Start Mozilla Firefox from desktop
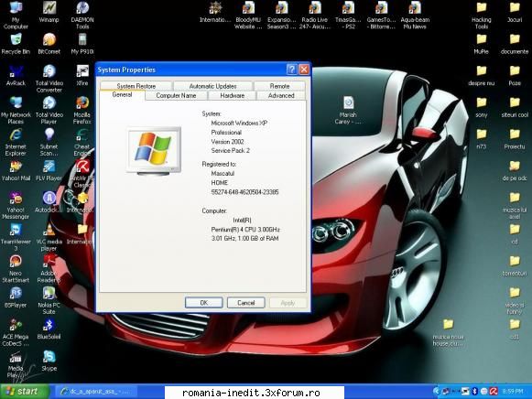This screenshot has height=399, width=532. [82, 111]
